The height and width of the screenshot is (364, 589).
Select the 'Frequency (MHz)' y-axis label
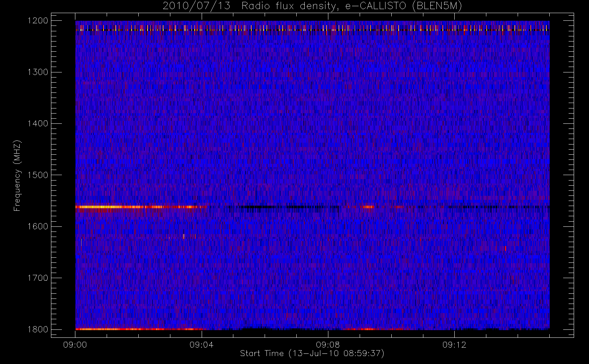click(x=17, y=175)
